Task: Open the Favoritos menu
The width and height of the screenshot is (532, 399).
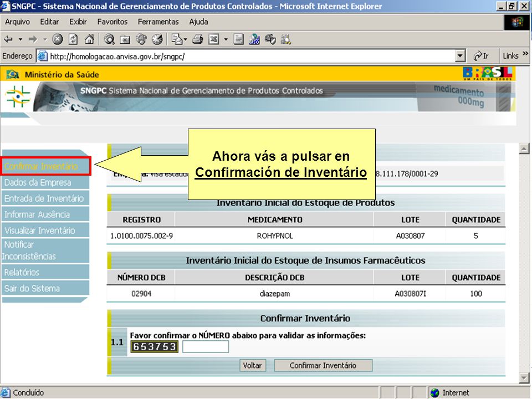Action: [x=112, y=22]
